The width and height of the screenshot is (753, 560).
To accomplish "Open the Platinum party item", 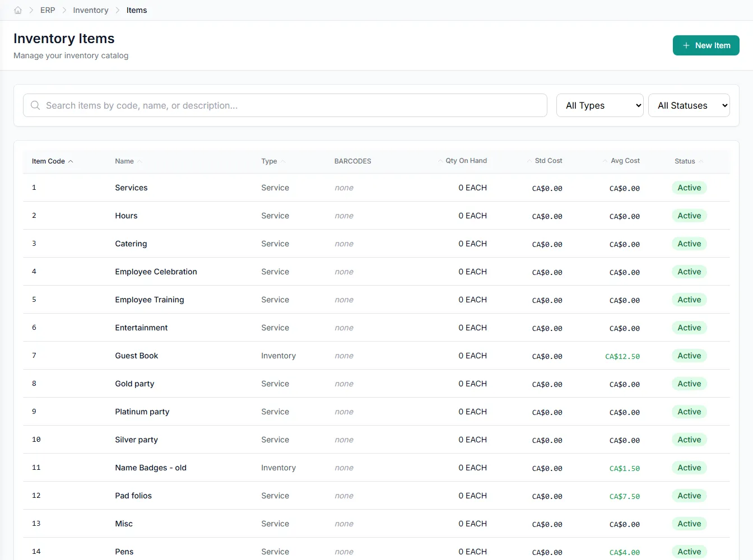I will point(142,412).
